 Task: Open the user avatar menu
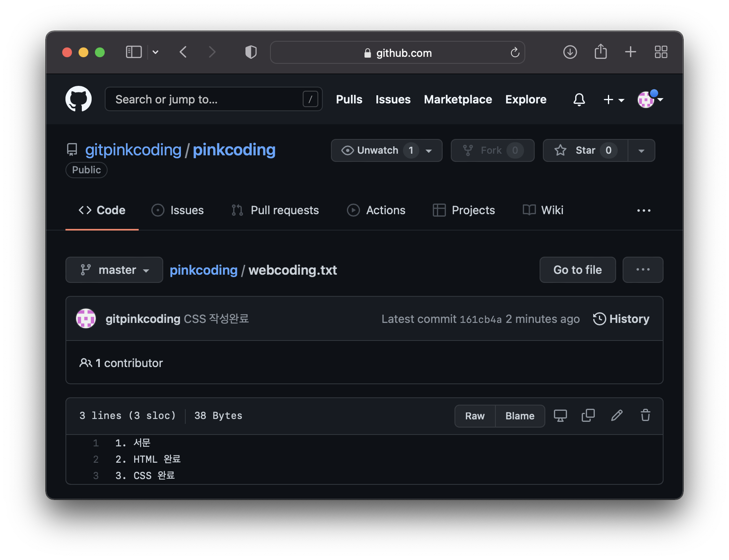click(x=650, y=99)
